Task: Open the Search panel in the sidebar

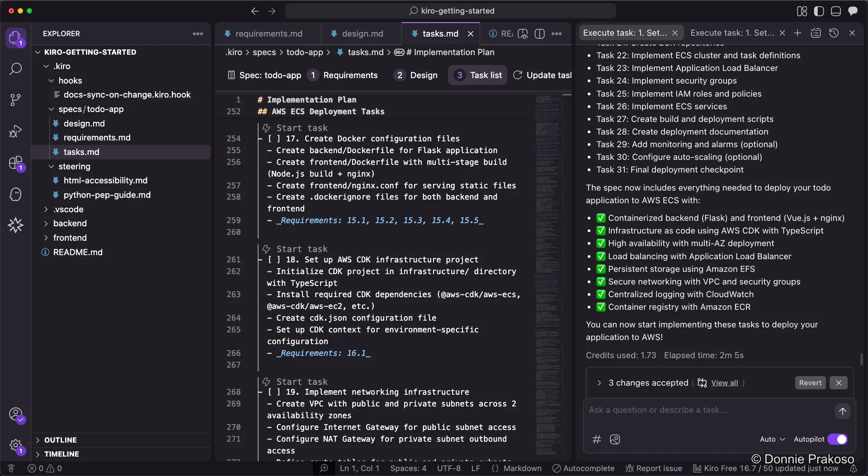Action: point(16,69)
